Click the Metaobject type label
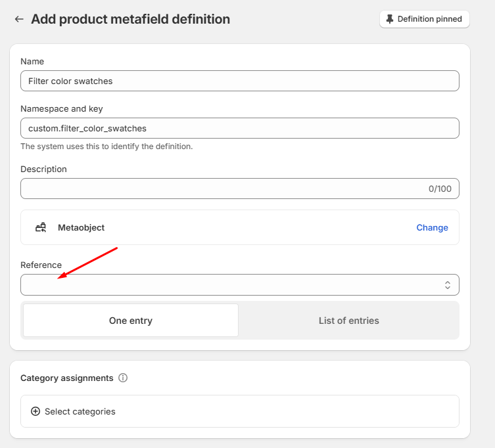Screen dimensions: 495x448 point(81,227)
